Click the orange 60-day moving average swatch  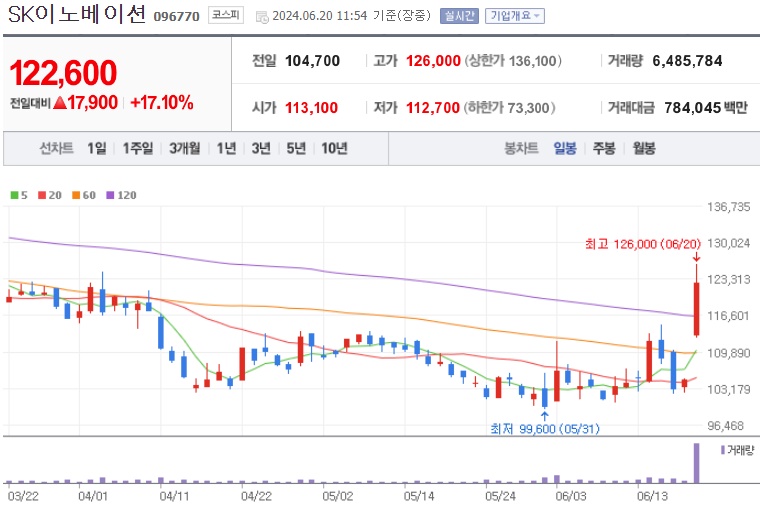coord(76,195)
